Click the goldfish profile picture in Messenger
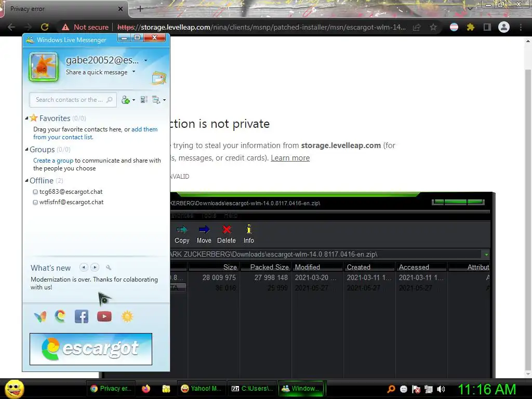 pyautogui.click(x=44, y=66)
